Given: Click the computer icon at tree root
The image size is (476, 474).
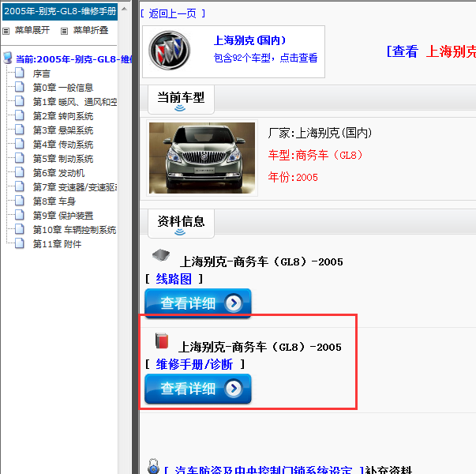Looking at the screenshot, I should click(8, 58).
